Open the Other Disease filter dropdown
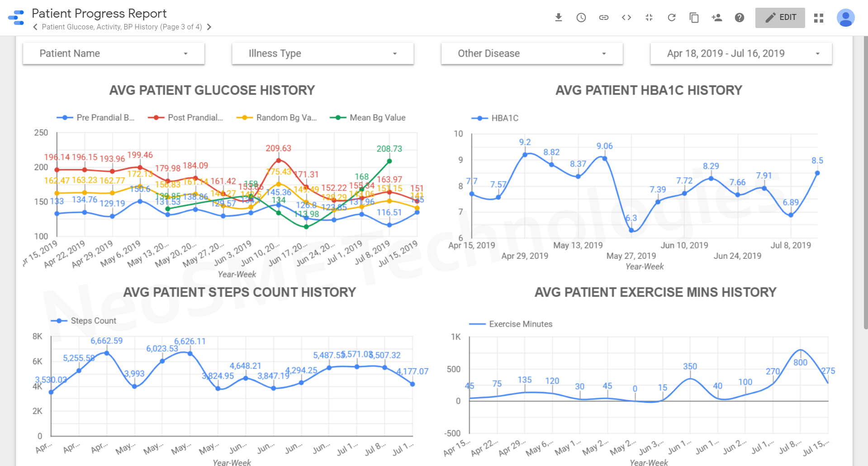 [x=531, y=53]
